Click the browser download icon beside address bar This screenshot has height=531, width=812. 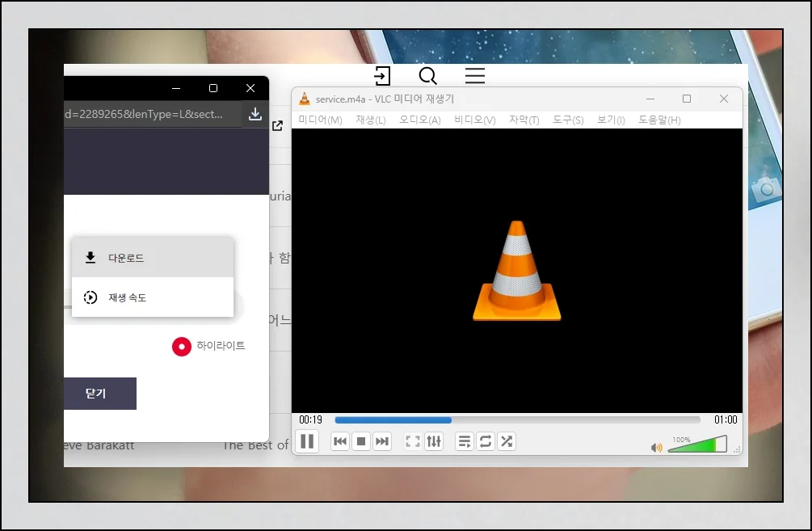[x=255, y=114]
